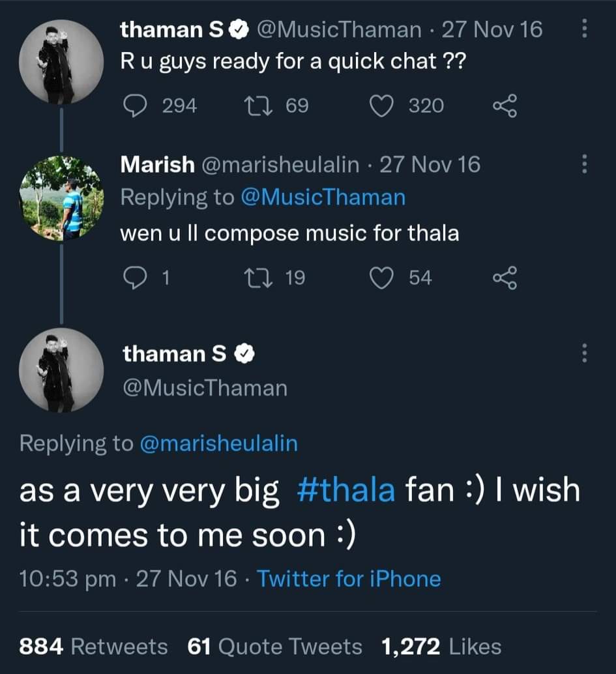The image size is (616, 674).
Task: Click the verified badge next to thaman S
Action: pos(237,29)
